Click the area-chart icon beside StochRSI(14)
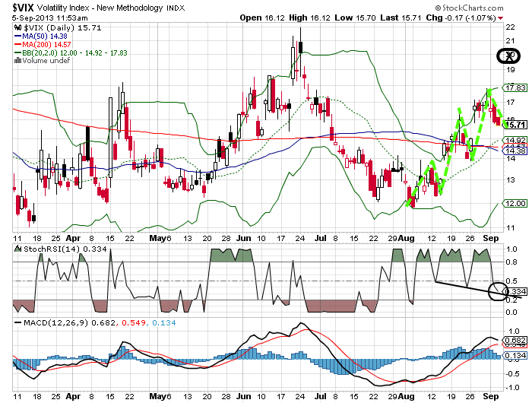 [18, 249]
